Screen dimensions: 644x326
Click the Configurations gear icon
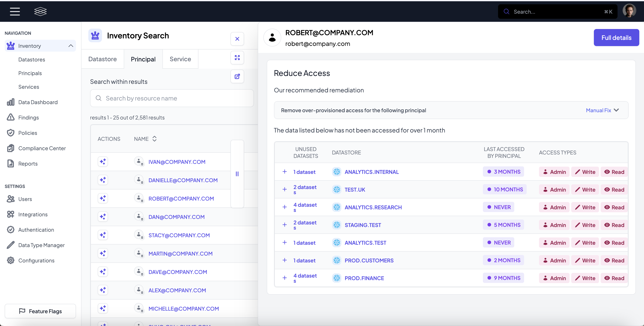click(x=10, y=260)
